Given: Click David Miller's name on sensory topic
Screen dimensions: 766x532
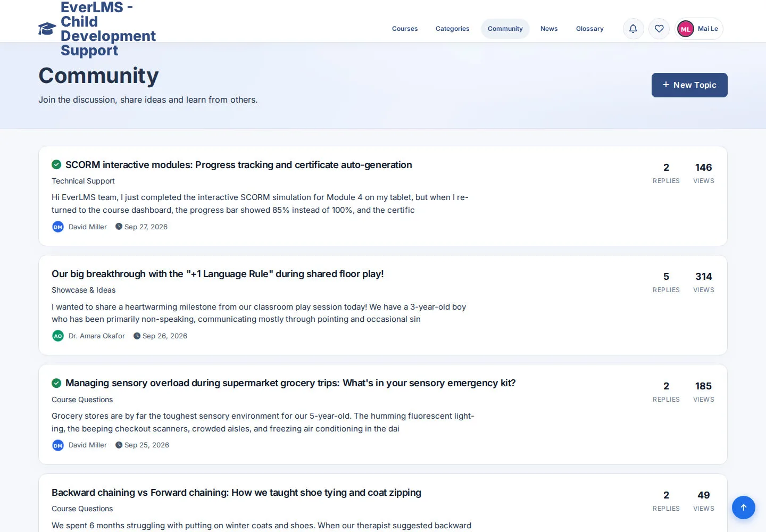Looking at the screenshot, I should pyautogui.click(x=88, y=445).
